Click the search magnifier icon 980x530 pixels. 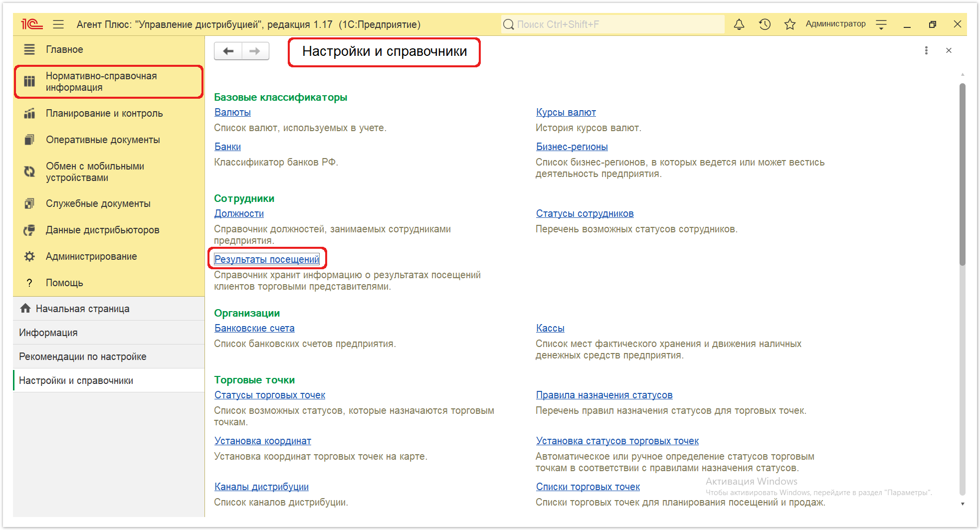[x=508, y=24]
